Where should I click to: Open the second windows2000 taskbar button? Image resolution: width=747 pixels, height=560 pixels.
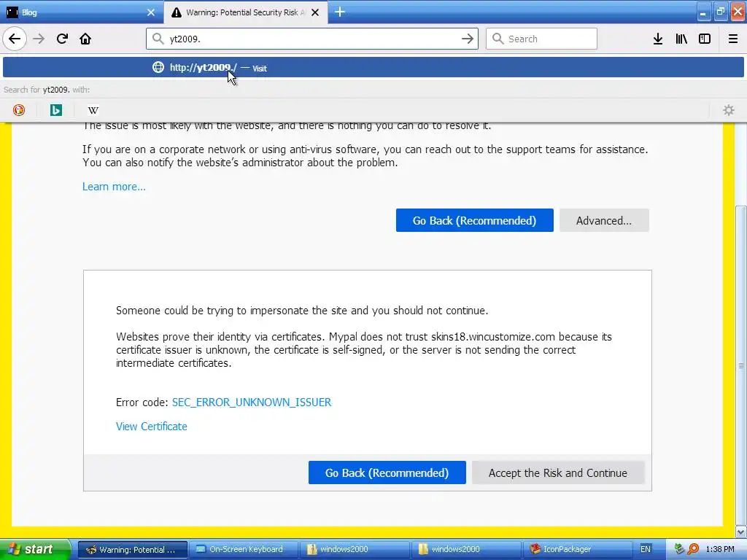click(x=466, y=550)
